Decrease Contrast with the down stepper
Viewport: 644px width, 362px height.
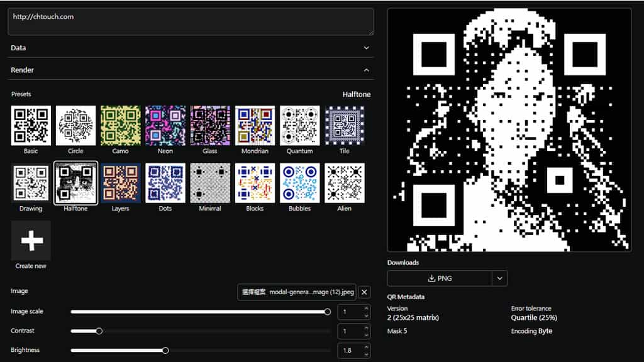(366, 335)
